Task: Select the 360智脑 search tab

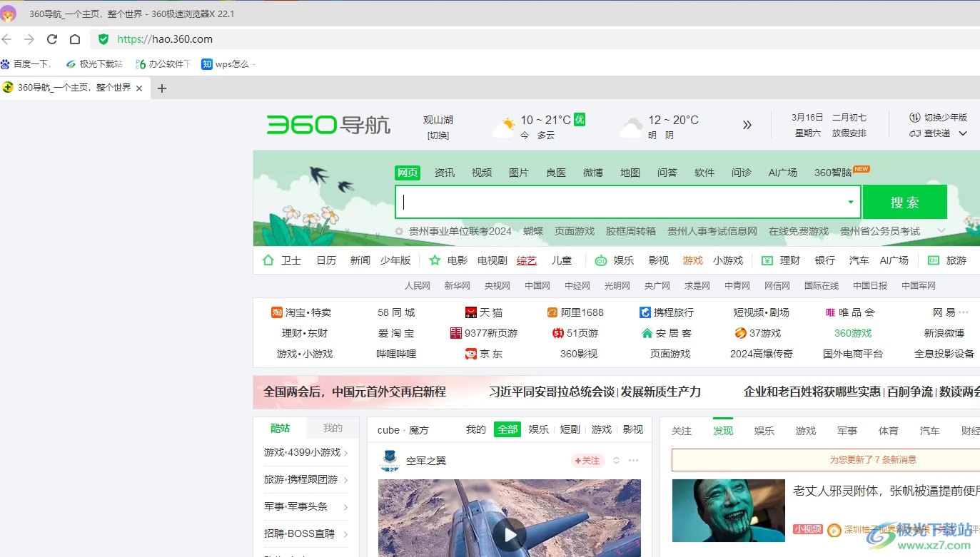Action: (x=833, y=173)
